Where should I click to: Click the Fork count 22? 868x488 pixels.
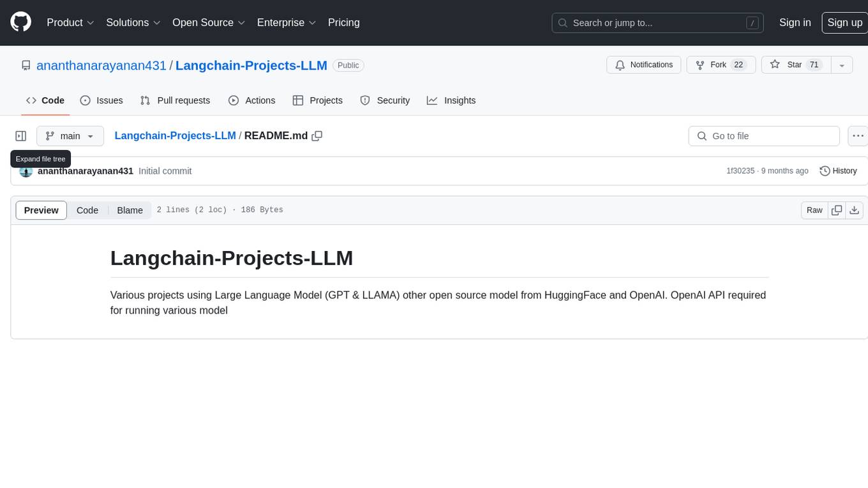[x=738, y=65]
